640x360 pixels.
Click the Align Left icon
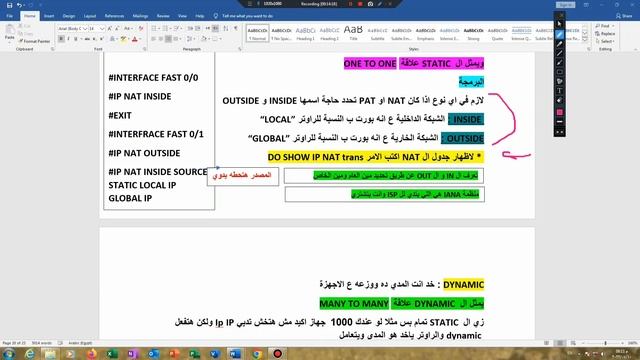coord(154,39)
